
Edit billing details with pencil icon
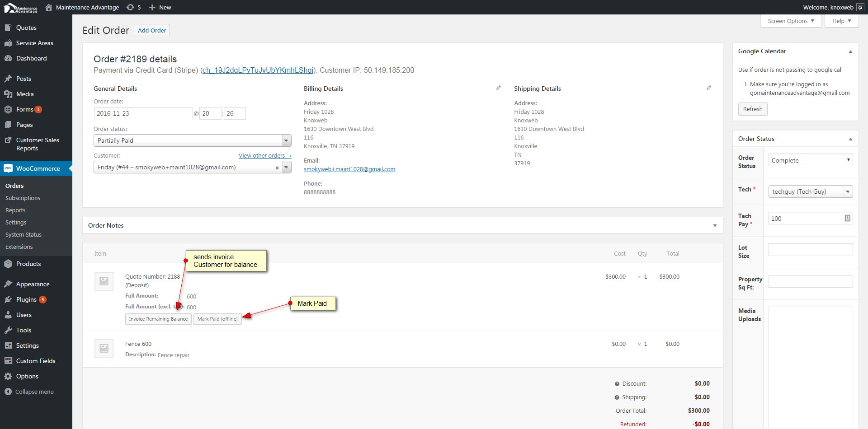click(x=498, y=88)
